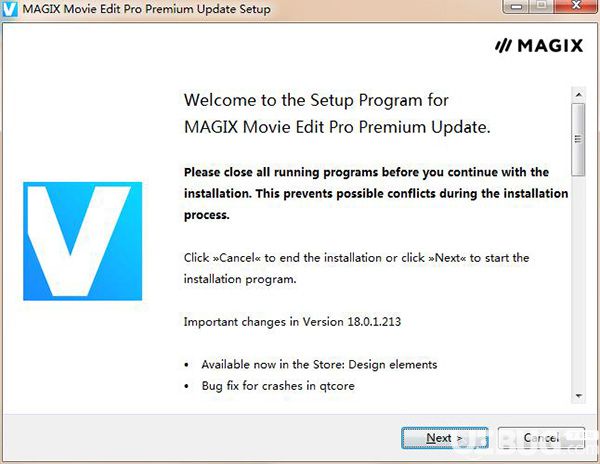The width and height of the screenshot is (600, 464).
Task: Click the 'Click »Cancel« to end the installation' paragraph
Action: pyautogui.click(x=356, y=268)
